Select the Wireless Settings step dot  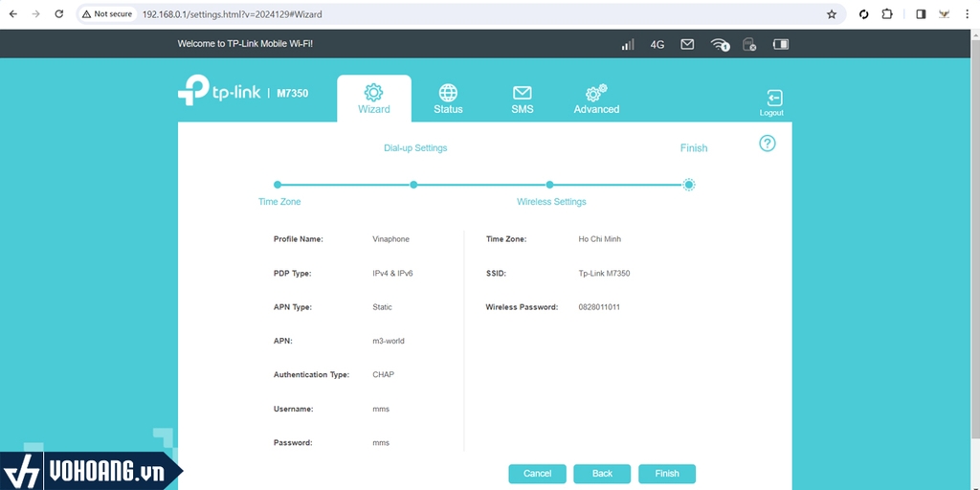click(549, 185)
